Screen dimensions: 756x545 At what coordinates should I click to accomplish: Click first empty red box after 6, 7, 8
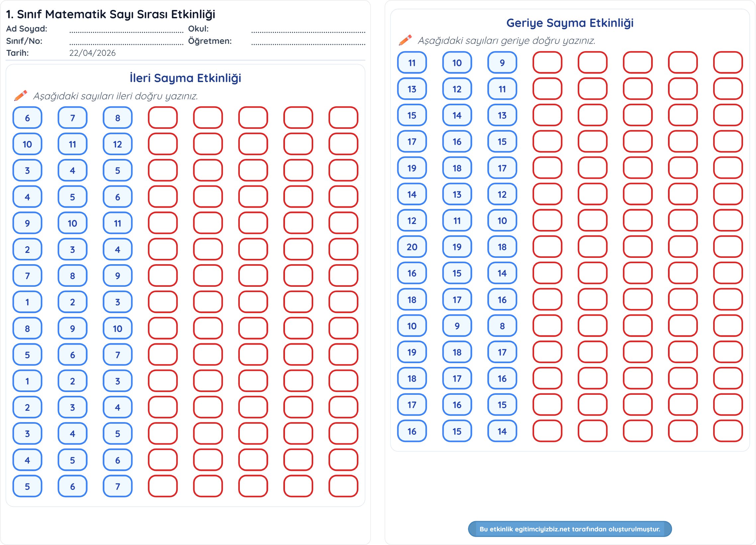(x=163, y=118)
